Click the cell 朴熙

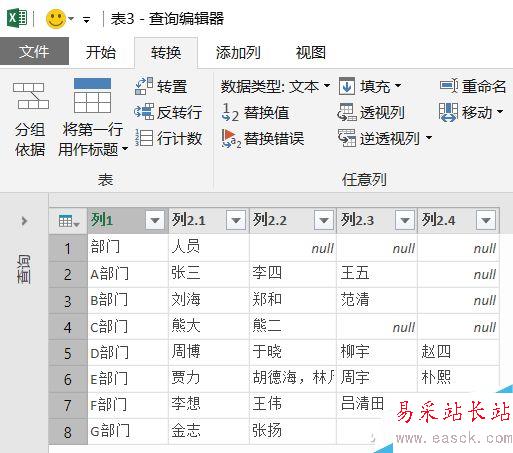pos(458,379)
